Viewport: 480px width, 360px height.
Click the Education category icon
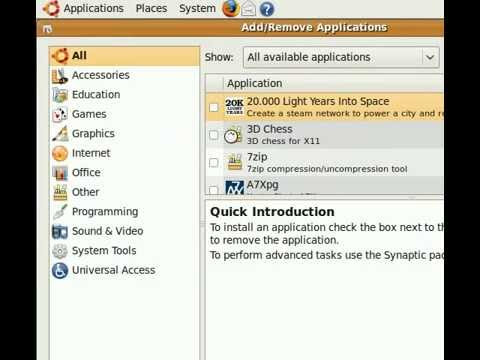coord(60,95)
